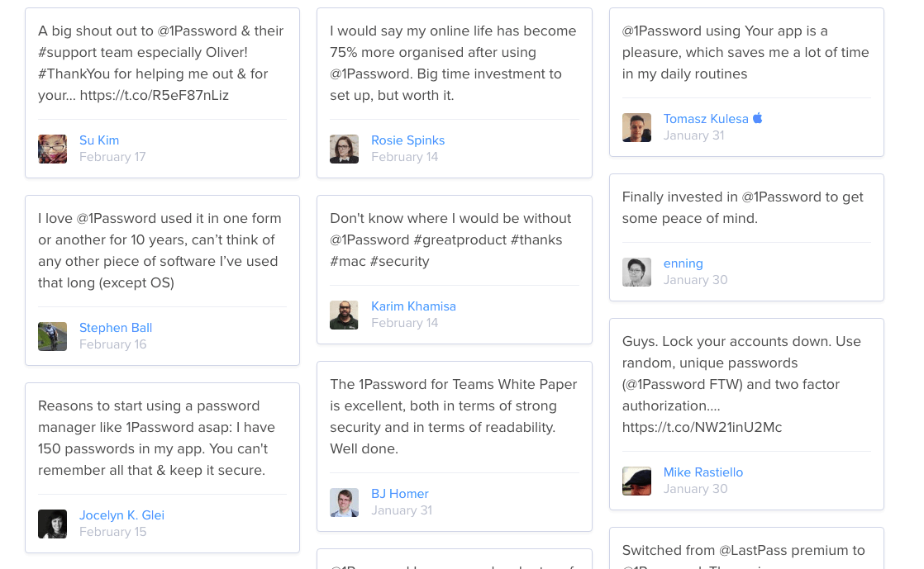Open Mike Rastiello's avatar image
924x569 pixels.
[636, 481]
